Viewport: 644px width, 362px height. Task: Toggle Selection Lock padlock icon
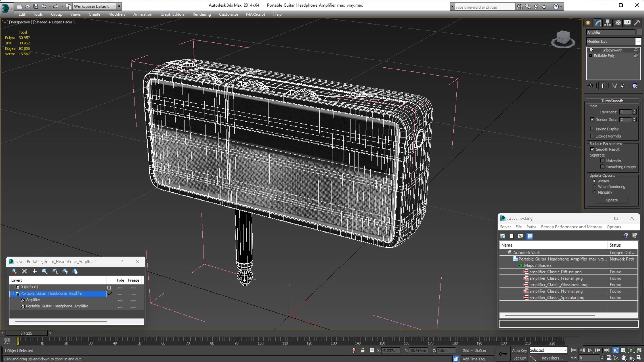point(363,350)
